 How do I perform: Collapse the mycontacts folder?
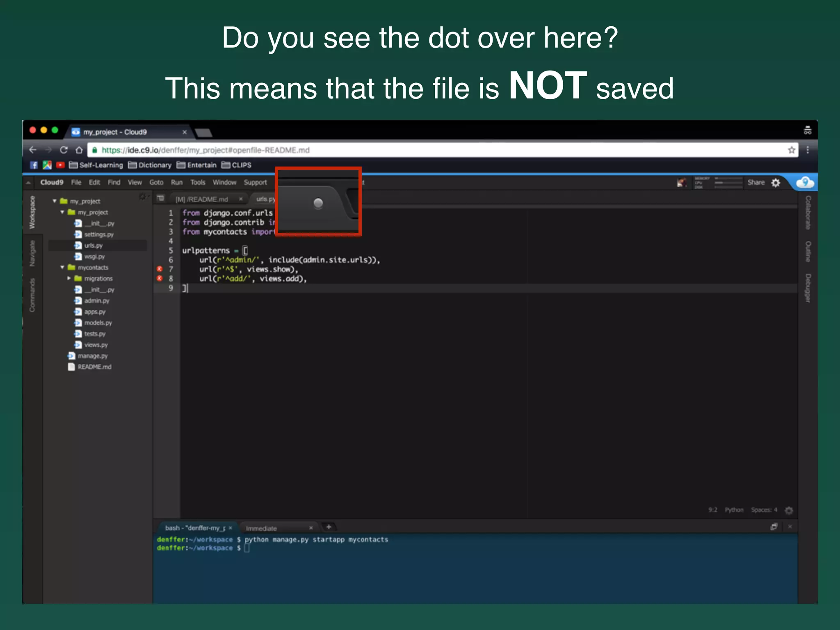coord(62,267)
